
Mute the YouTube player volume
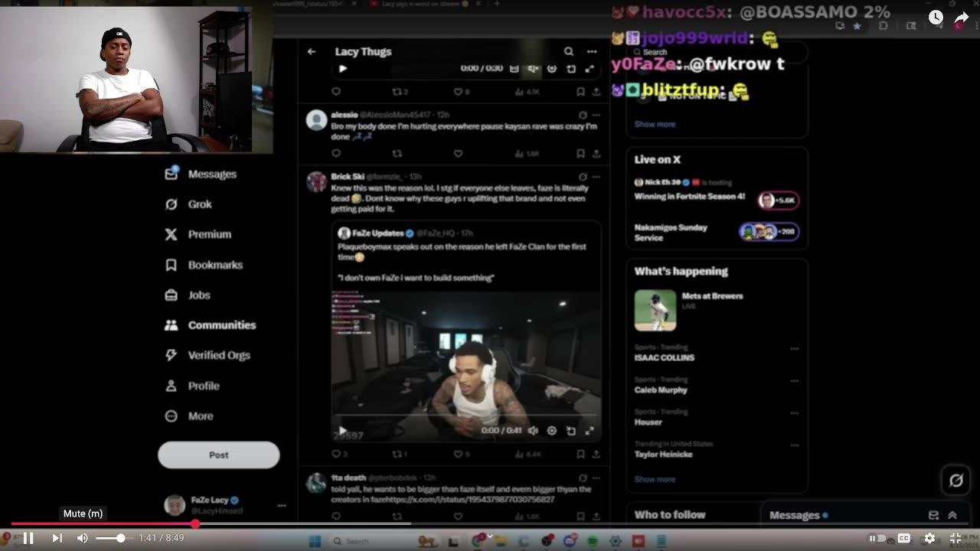(83, 538)
